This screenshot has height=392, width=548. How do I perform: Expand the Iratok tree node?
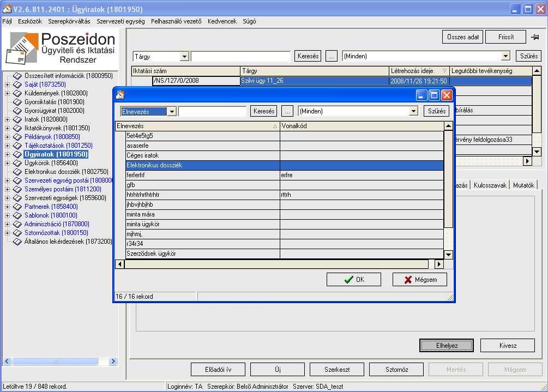7,119
